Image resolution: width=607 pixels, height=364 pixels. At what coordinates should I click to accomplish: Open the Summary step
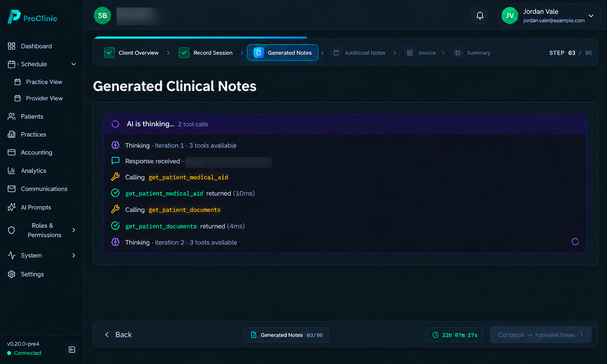[x=472, y=53]
